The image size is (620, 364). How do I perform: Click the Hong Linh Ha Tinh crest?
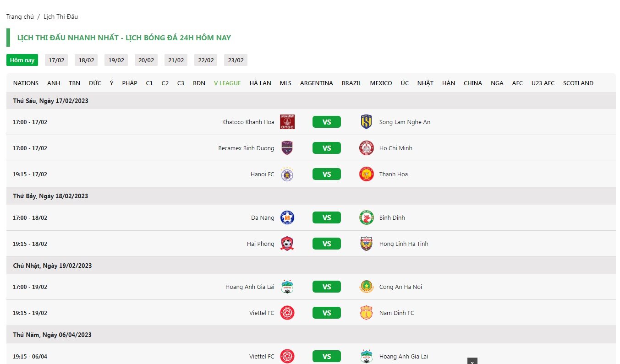pyautogui.click(x=366, y=244)
